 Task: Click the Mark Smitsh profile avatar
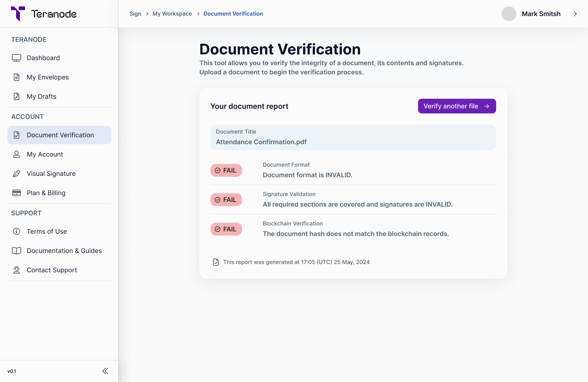click(509, 14)
